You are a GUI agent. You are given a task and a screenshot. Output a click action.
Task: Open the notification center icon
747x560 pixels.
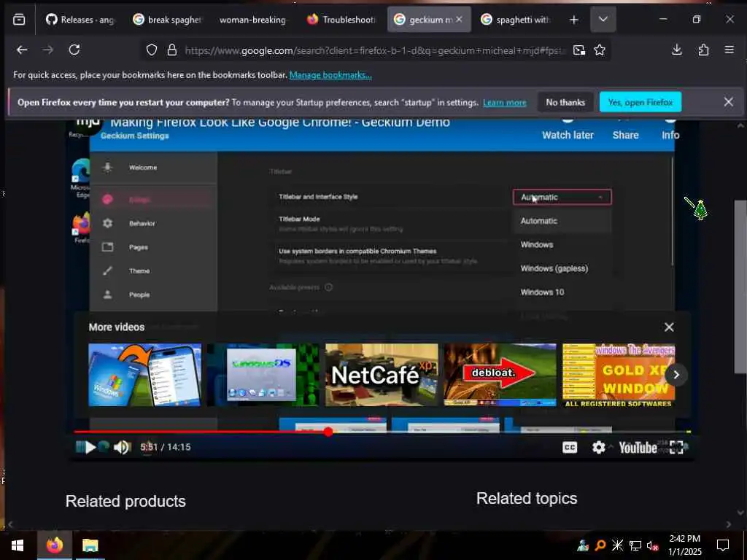coord(723,545)
